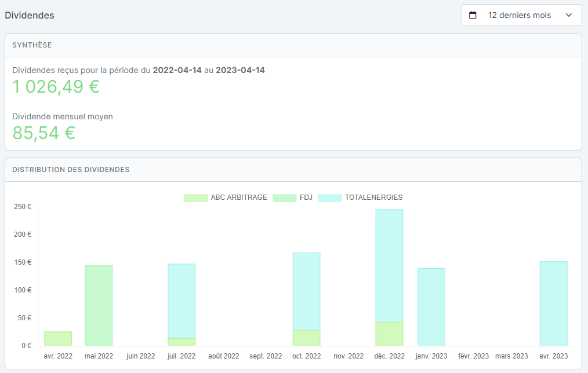Click the oct. 2022 axis label
The height and width of the screenshot is (373, 588).
[x=306, y=356]
